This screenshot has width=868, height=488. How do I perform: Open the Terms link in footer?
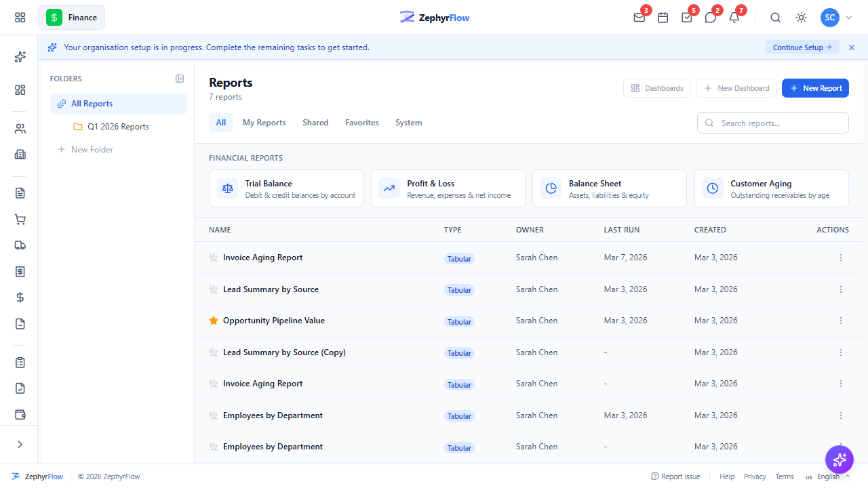click(x=785, y=476)
